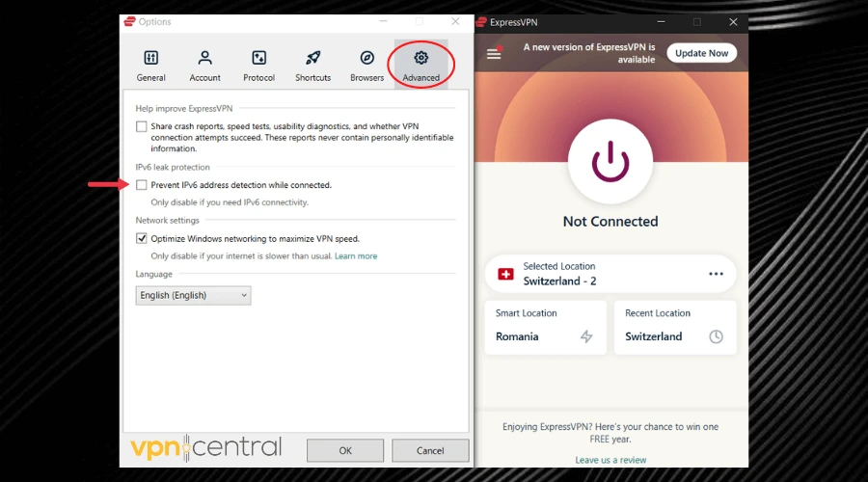Expand the English language dropdown

[x=193, y=296]
